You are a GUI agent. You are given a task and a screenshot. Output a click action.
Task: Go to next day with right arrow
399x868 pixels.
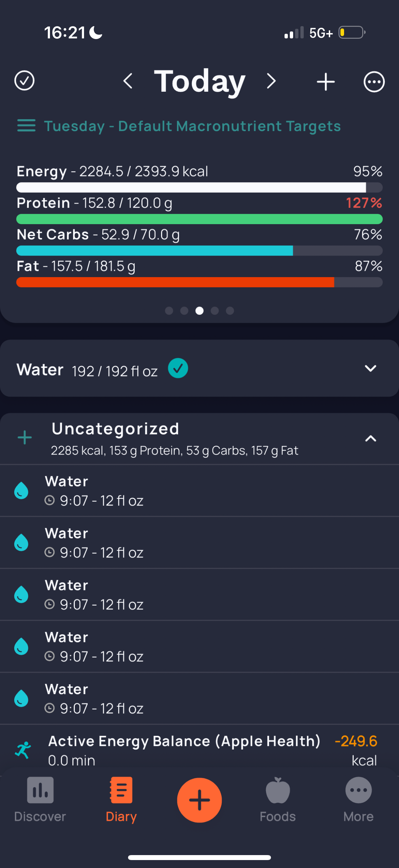pos(271,81)
